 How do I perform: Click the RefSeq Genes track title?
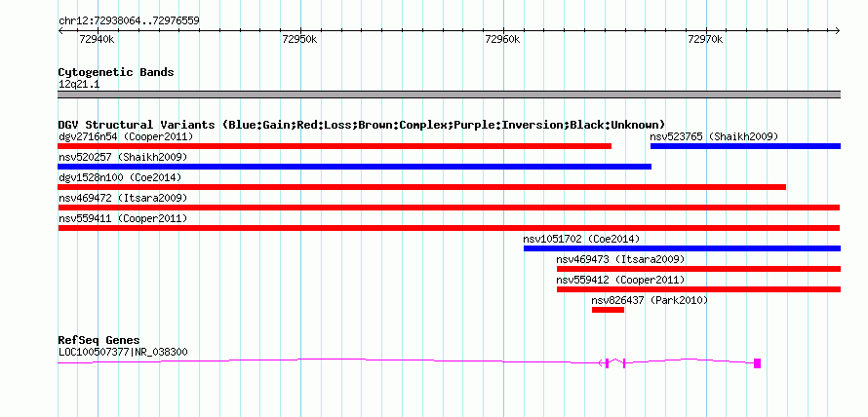(x=99, y=340)
